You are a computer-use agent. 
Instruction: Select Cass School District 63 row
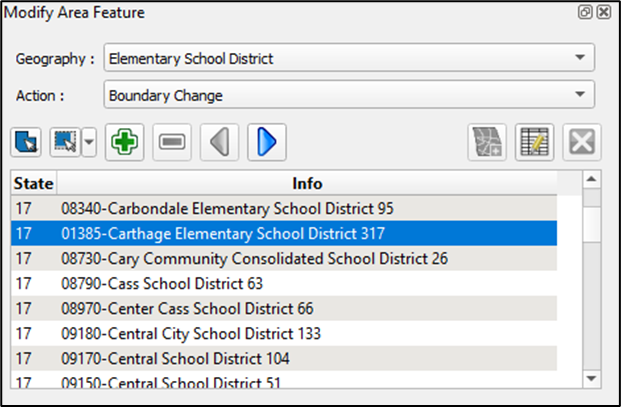(x=162, y=283)
